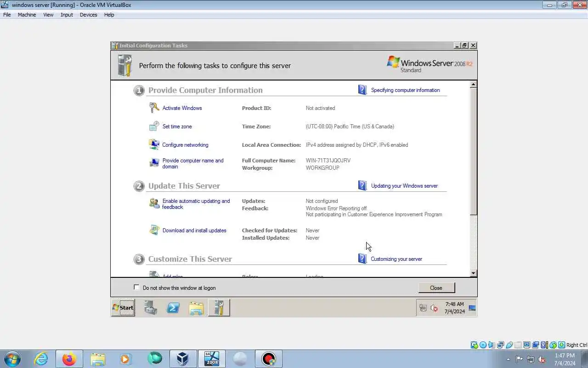Click the 2008 VM taskbar button
Viewport: 588px width, 368px height.
pos(212,359)
